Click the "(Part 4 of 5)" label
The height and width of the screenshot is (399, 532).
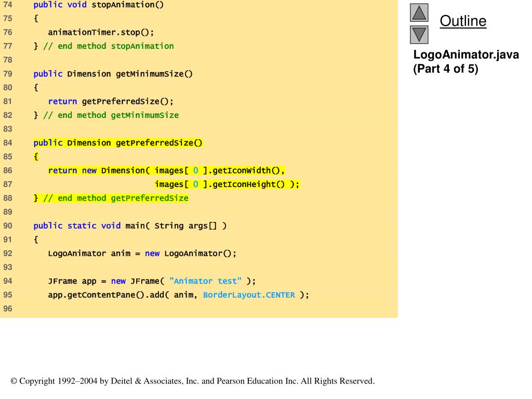tap(445, 69)
